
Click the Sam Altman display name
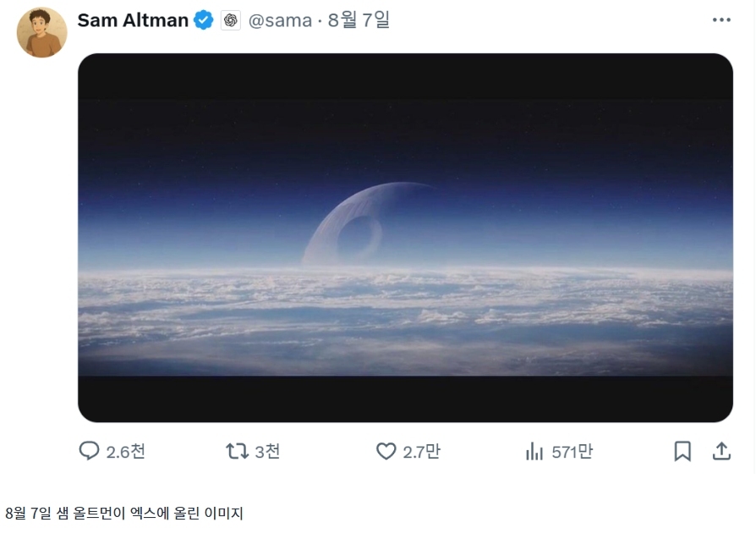(133, 20)
